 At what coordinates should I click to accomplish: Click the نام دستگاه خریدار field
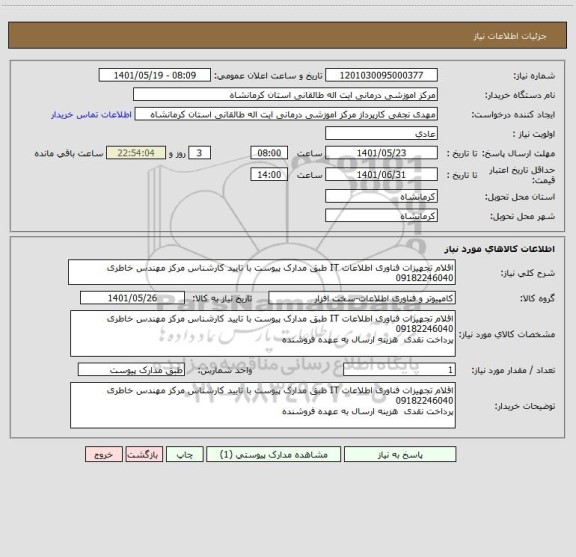(285, 94)
